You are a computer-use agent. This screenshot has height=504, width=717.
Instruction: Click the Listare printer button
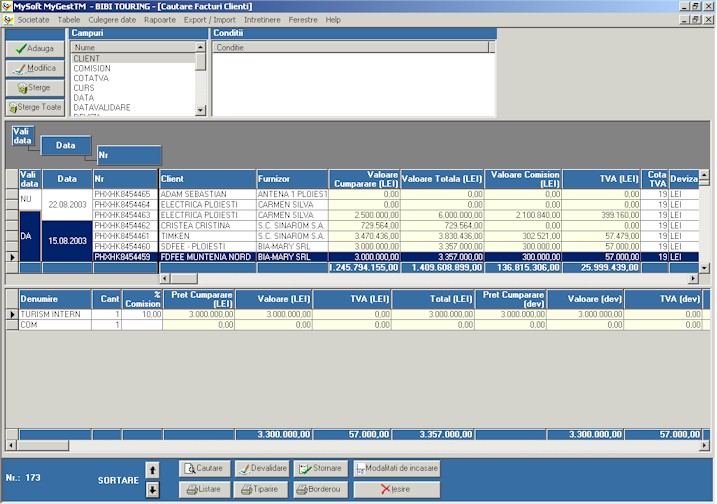tap(204, 489)
